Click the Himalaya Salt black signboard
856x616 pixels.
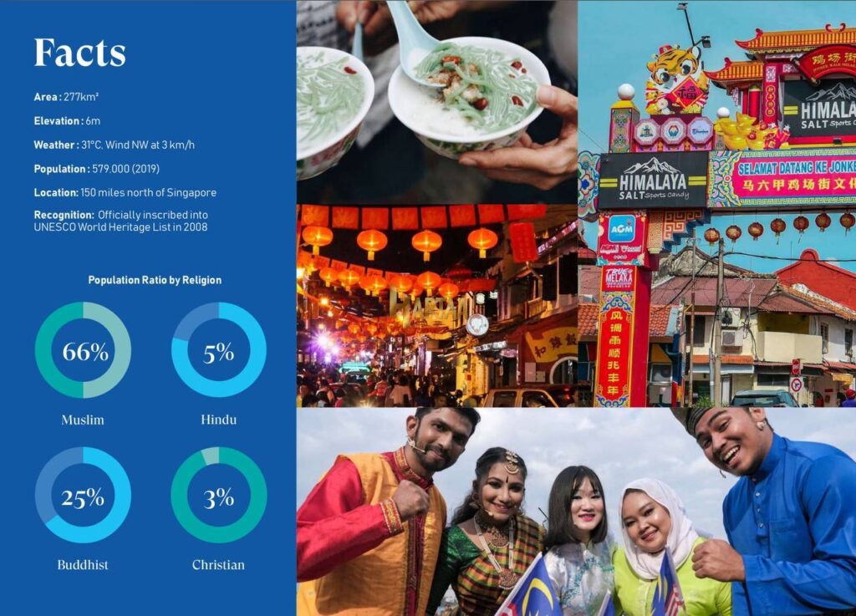pos(653,180)
